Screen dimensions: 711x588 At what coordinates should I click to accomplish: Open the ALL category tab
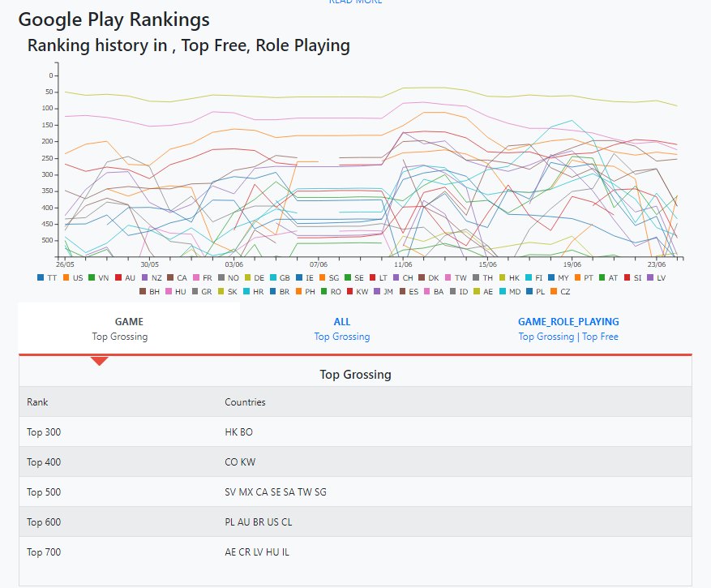point(342,322)
